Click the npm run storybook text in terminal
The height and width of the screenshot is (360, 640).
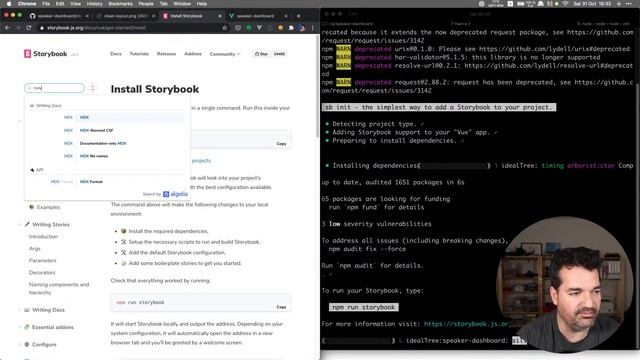pos(364,307)
